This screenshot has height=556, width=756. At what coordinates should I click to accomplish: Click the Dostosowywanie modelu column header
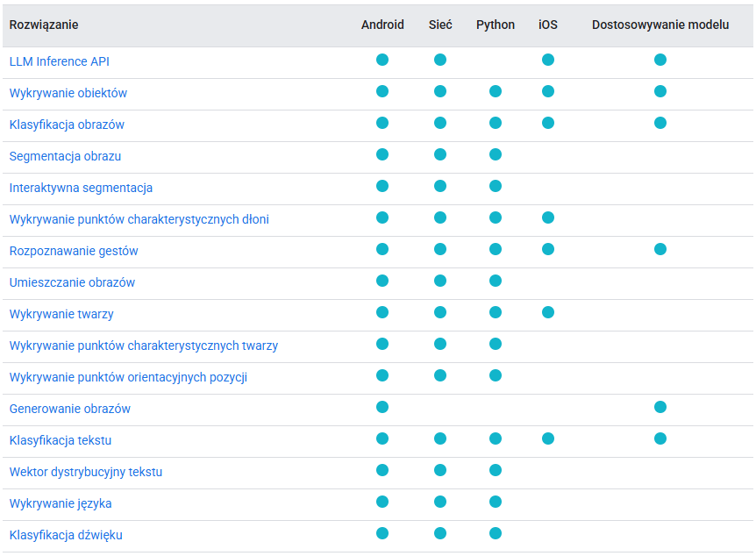pos(660,25)
